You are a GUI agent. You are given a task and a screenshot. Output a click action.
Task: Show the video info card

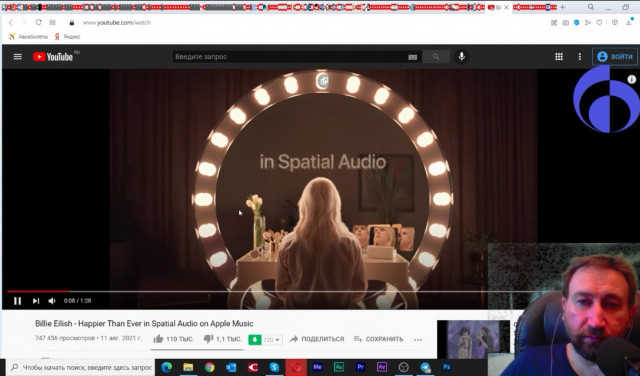[x=631, y=79]
